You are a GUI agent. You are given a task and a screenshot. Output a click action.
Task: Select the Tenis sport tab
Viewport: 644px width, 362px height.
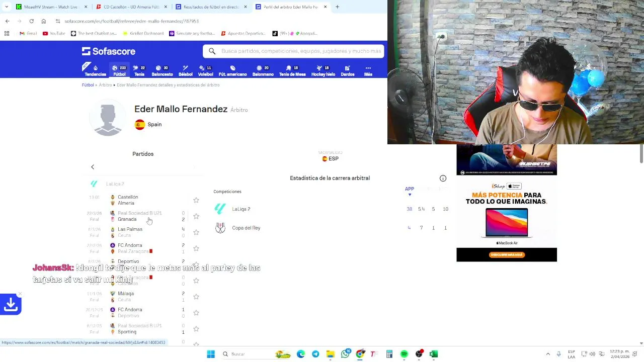(139, 70)
